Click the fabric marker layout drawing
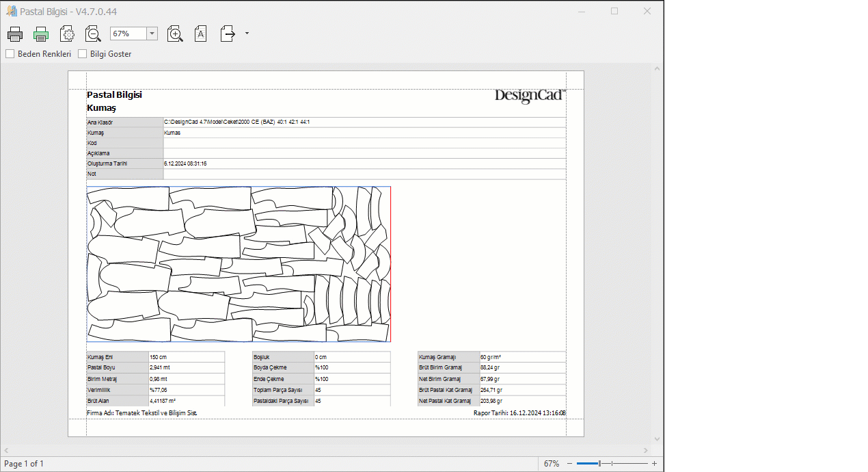Screen dimensions: 868x472 (x=239, y=264)
